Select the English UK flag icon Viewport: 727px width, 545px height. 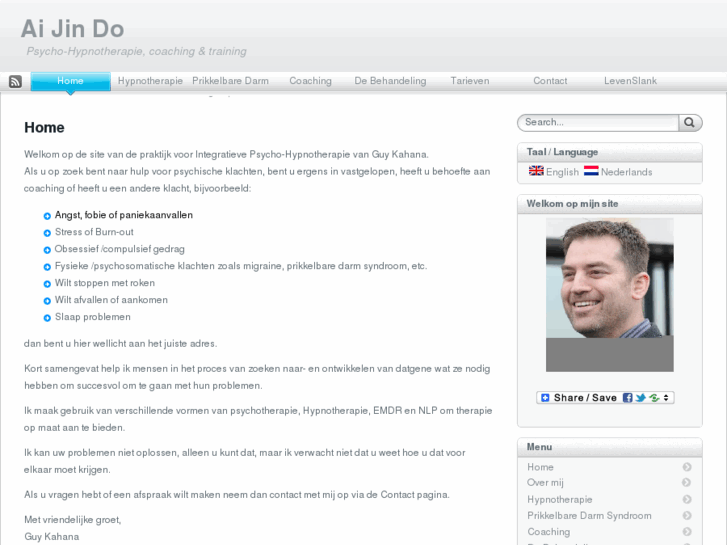536,171
